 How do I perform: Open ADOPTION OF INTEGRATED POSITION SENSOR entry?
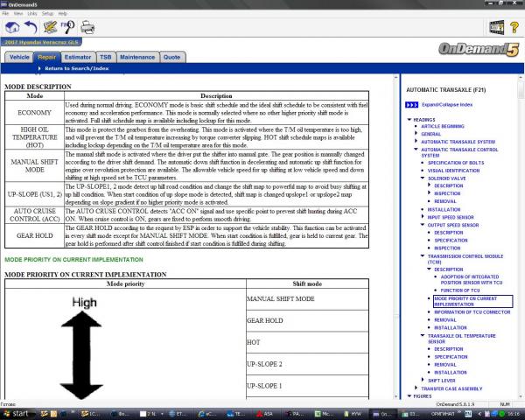point(472,280)
